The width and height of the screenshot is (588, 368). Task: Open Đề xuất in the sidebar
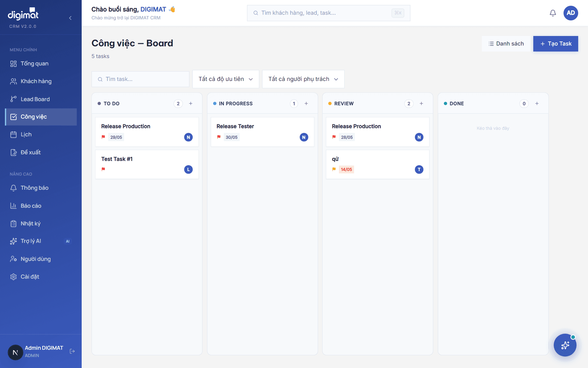[x=41, y=152]
